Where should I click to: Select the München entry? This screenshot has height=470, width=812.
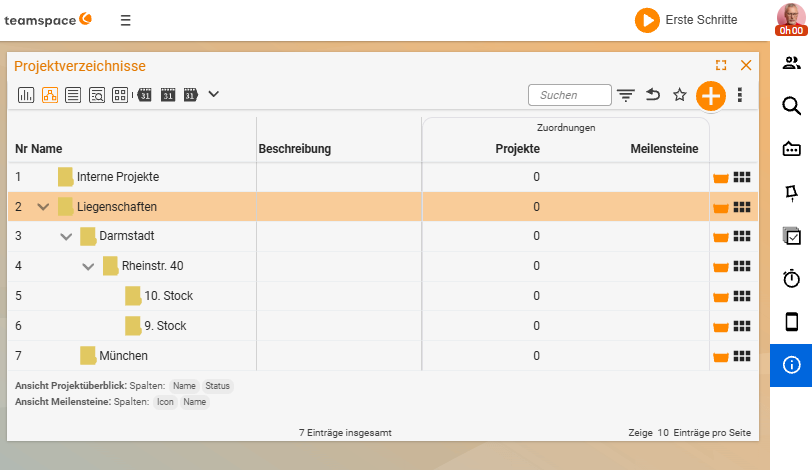click(123, 356)
